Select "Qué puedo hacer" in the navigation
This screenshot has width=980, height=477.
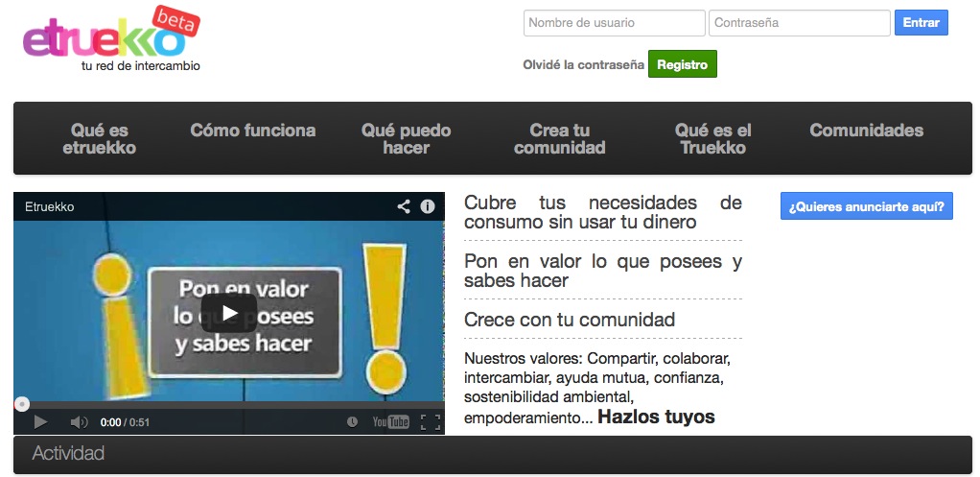tap(406, 139)
